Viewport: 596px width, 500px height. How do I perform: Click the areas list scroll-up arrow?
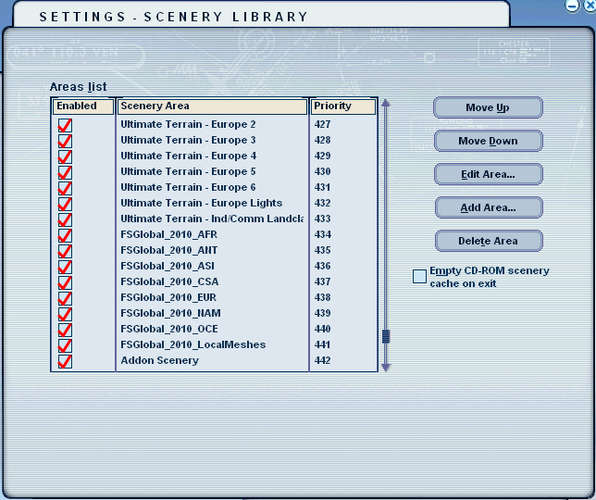(386, 103)
